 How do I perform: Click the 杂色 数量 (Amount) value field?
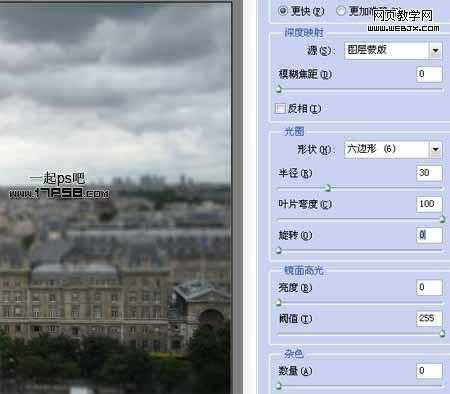429,371
